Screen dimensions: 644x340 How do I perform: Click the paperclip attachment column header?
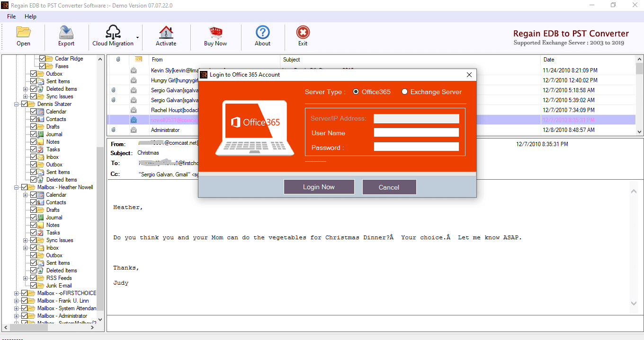tap(118, 60)
